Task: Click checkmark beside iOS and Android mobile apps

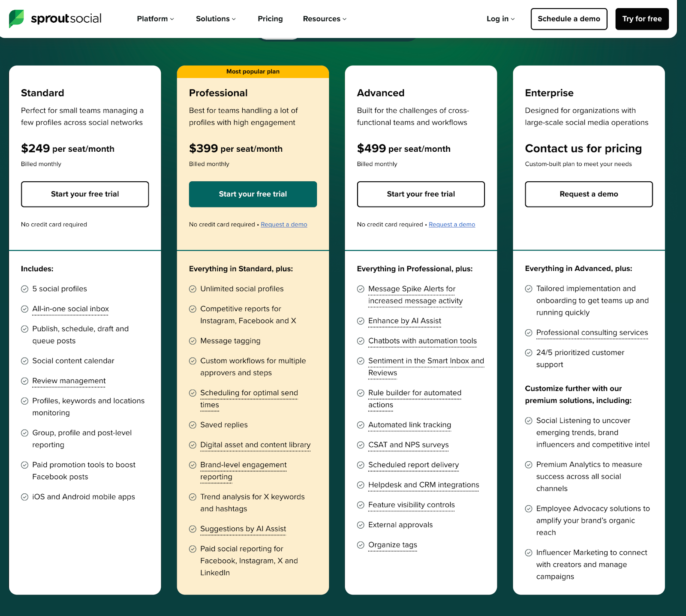Action: (x=25, y=497)
